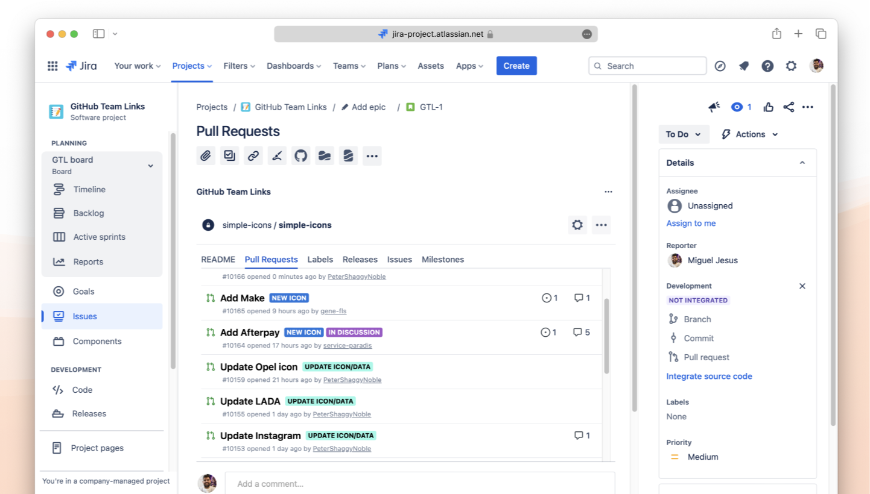Screen dimensions: 870x494
Task: Open the Add Afterpay pull request
Action: pos(250,332)
